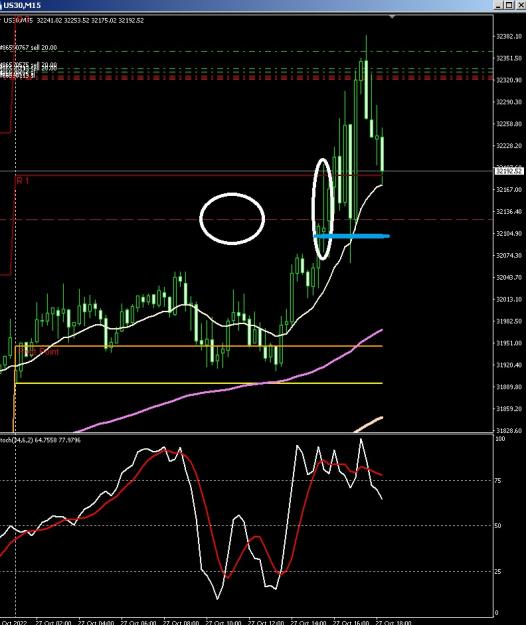Click the stochastic 75 level label
Screen dimensions: 526x625
coord(497,481)
